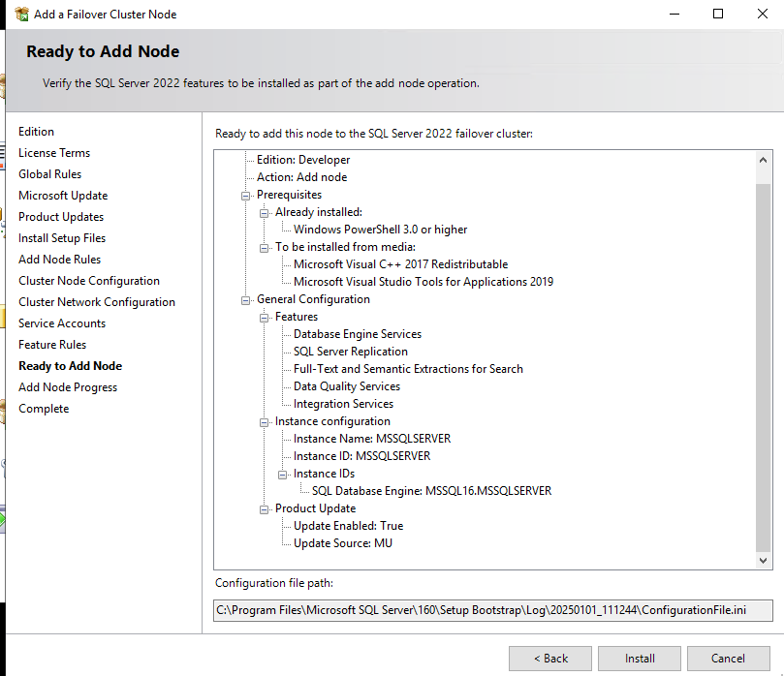Collapse the General Configuration node
784x676 pixels.
(245, 300)
